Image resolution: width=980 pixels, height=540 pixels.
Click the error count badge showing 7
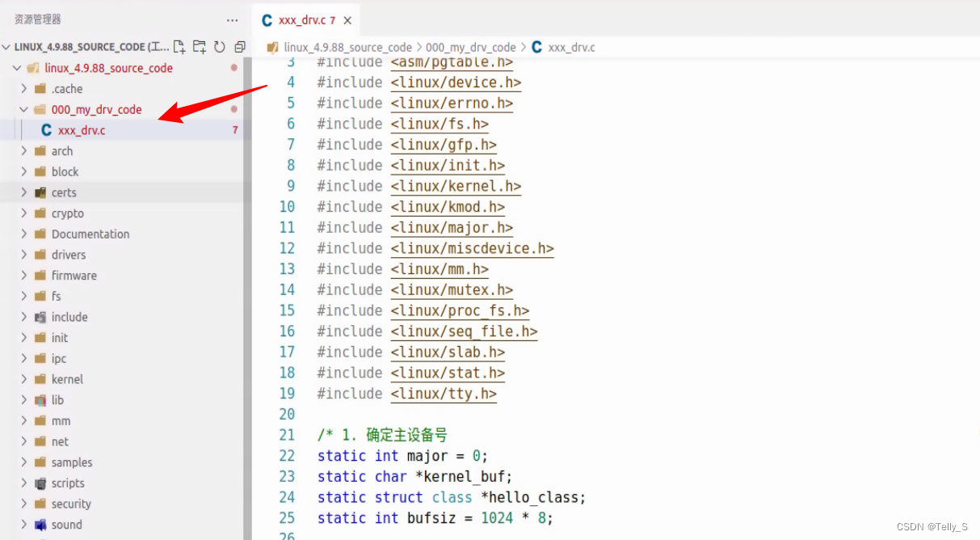coord(235,130)
